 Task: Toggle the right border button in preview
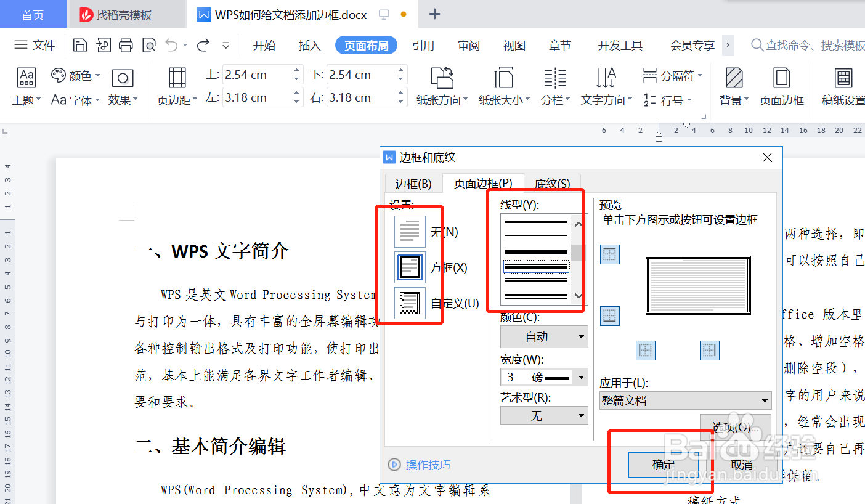pyautogui.click(x=710, y=351)
